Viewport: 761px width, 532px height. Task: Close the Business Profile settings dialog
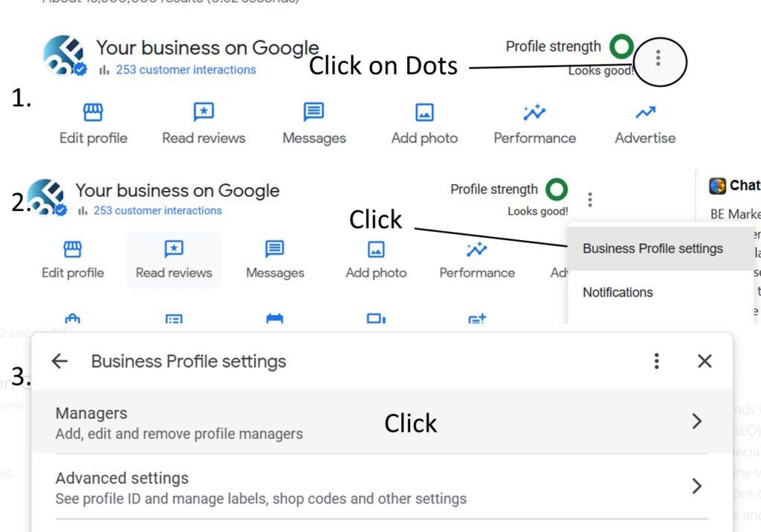point(705,361)
